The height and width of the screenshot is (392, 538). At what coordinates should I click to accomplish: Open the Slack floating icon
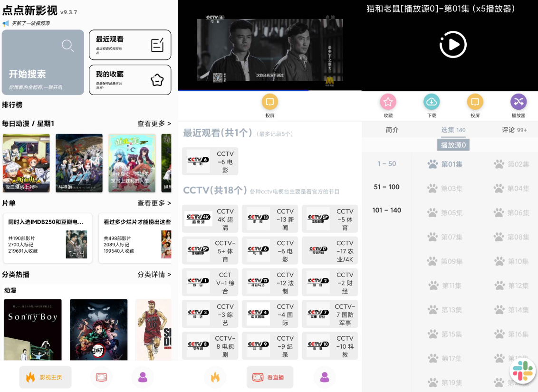522,371
